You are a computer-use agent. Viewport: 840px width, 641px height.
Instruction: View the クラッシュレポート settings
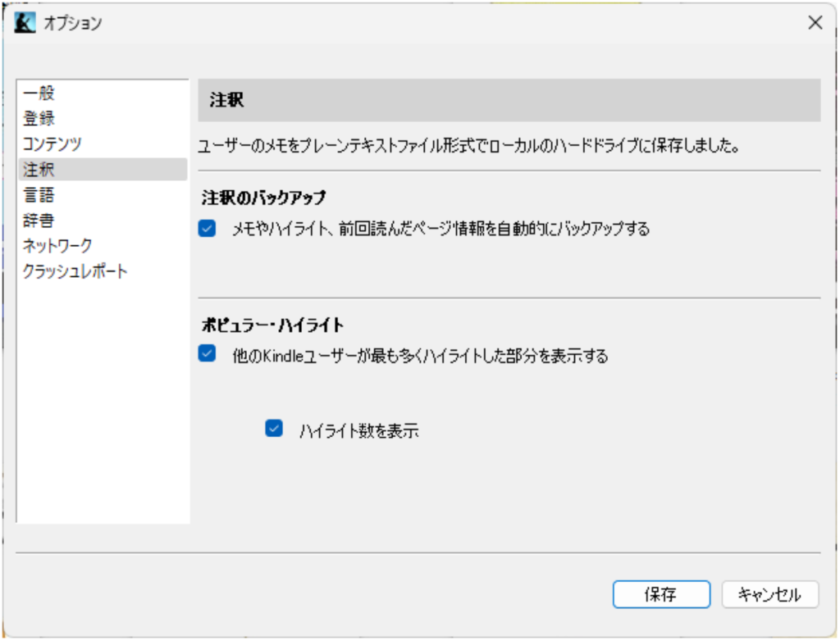click(75, 271)
